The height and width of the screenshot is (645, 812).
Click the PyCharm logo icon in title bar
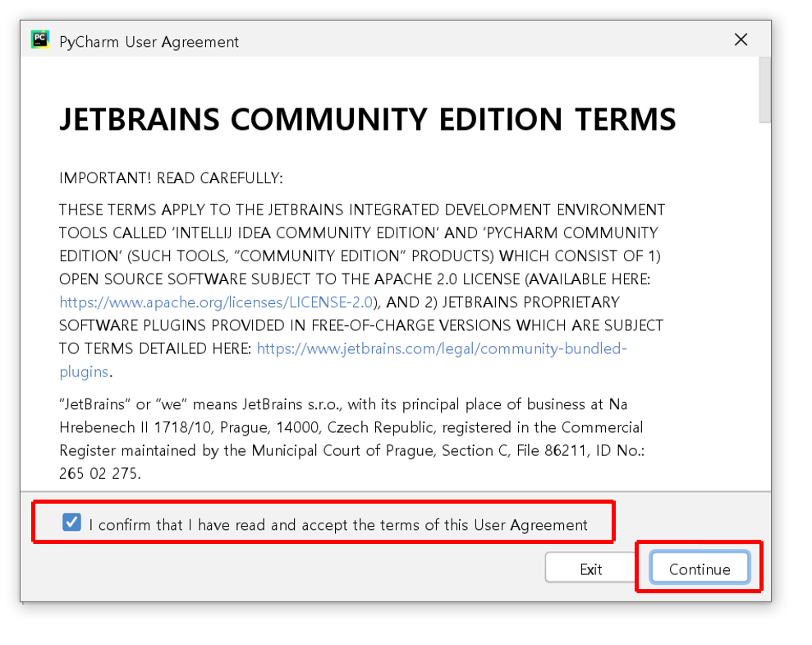pos(40,40)
